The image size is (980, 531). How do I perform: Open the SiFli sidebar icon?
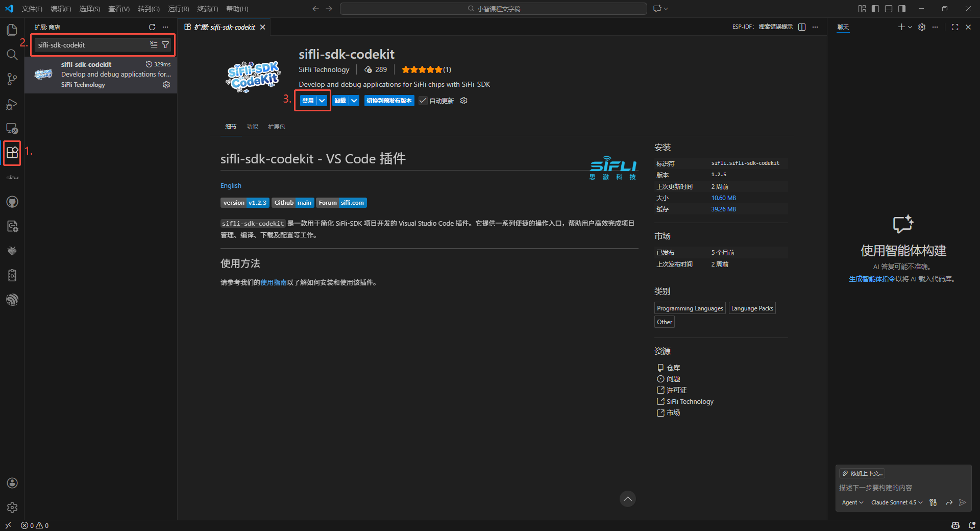pos(12,178)
